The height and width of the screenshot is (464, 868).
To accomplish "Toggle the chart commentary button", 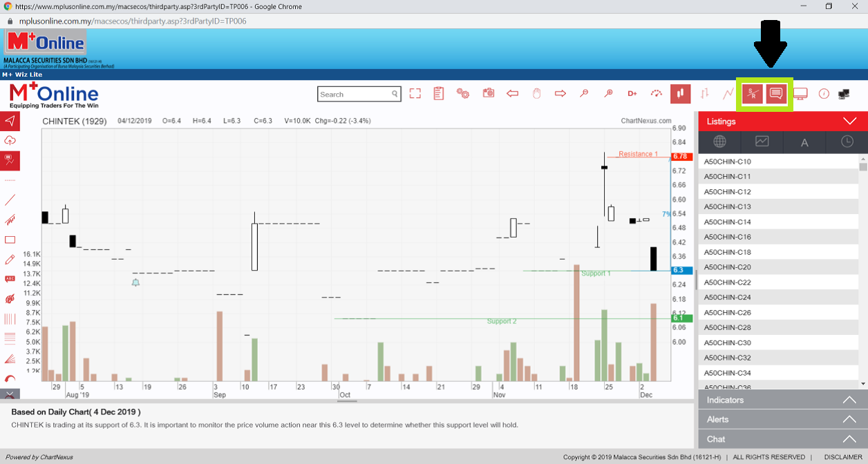I will tap(776, 94).
